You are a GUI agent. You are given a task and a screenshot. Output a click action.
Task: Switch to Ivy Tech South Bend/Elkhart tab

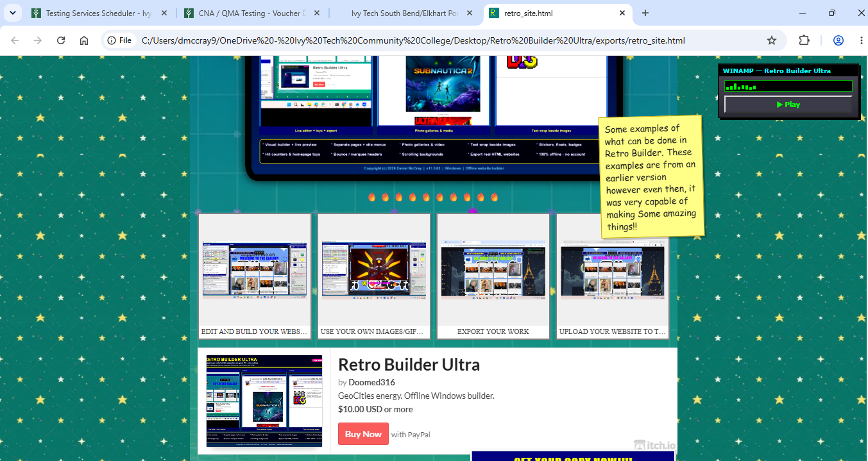[x=404, y=13]
